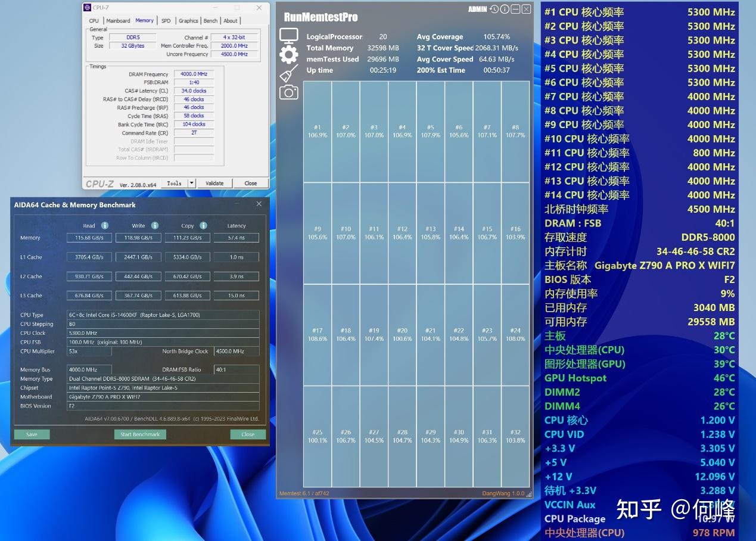Switch to the Bench tab in CPU-Z
This screenshot has height=541, width=756.
coord(210,21)
